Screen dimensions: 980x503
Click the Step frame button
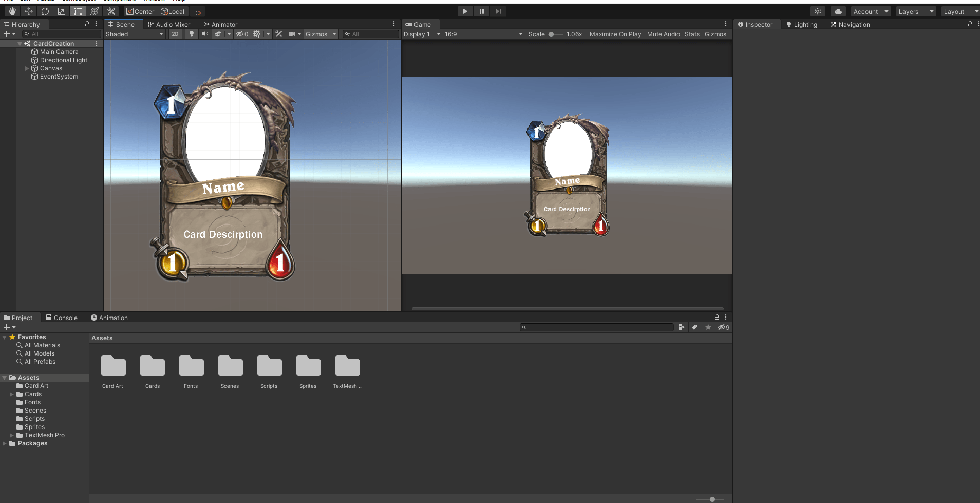click(x=498, y=11)
